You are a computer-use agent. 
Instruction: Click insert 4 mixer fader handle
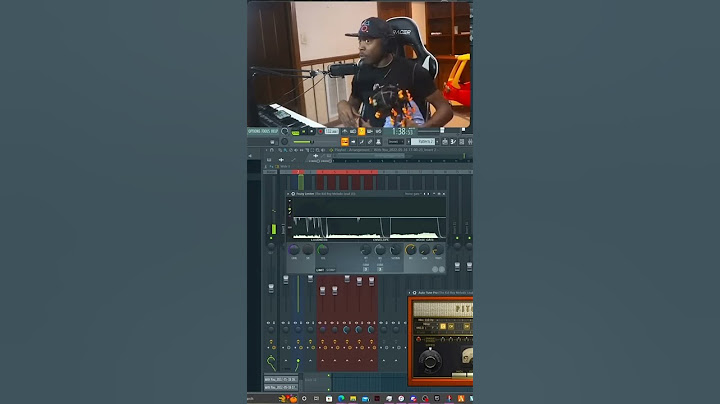click(322, 291)
